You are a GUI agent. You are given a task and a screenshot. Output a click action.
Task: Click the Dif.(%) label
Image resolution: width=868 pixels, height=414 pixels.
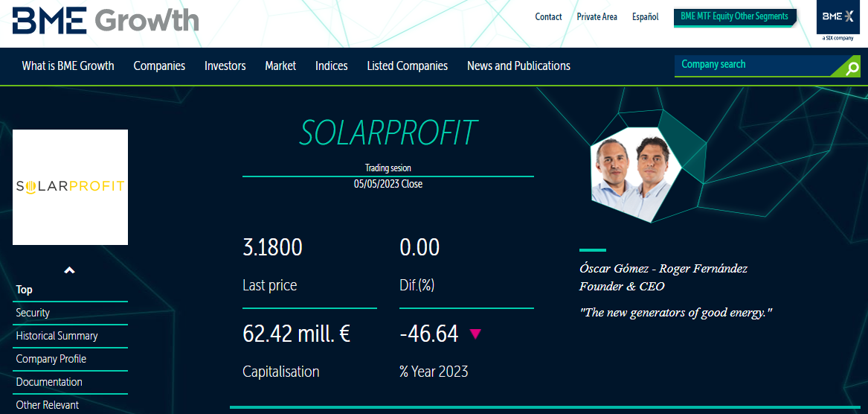[x=417, y=285]
